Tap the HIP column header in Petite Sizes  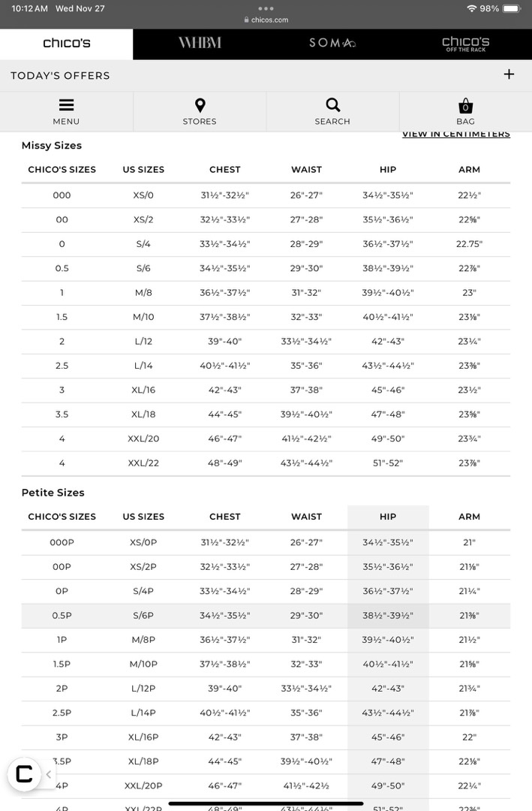(x=388, y=517)
